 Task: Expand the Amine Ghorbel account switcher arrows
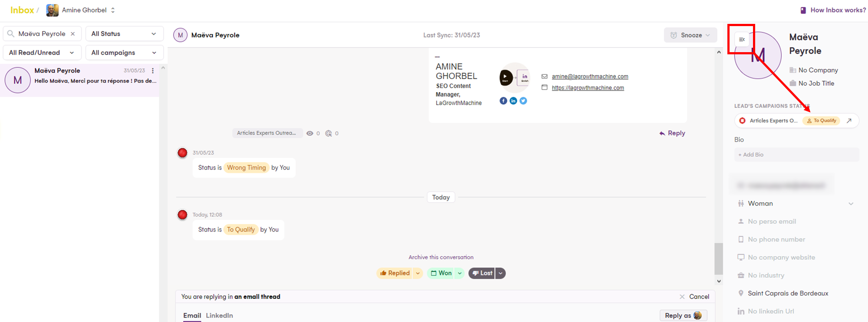[x=113, y=10]
